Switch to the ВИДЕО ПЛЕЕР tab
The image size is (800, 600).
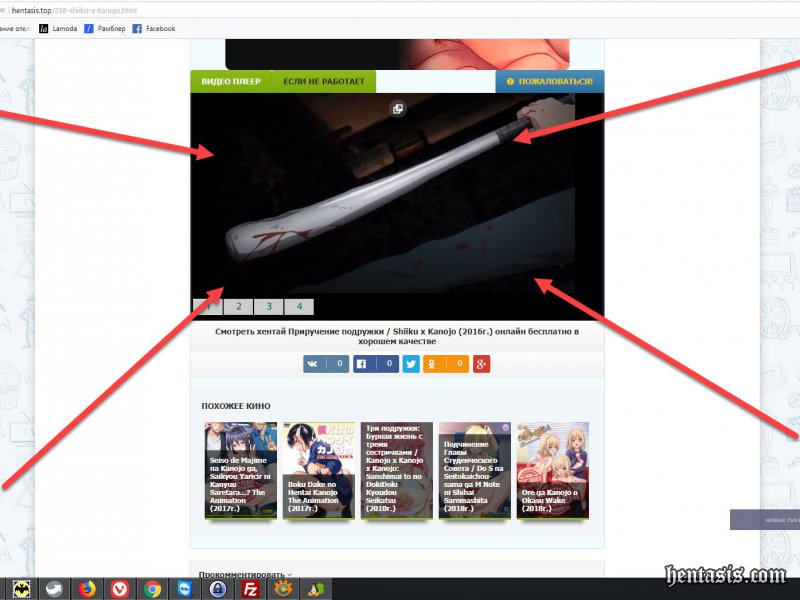pos(230,81)
